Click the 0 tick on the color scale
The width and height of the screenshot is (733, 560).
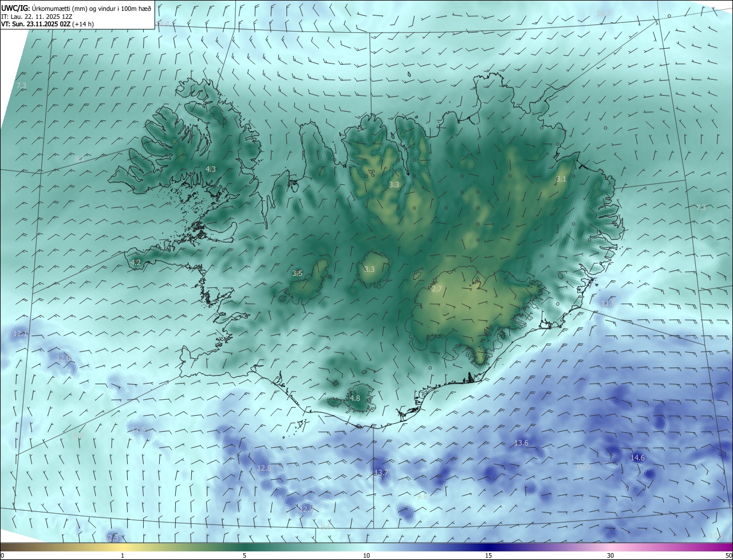coord(2,555)
